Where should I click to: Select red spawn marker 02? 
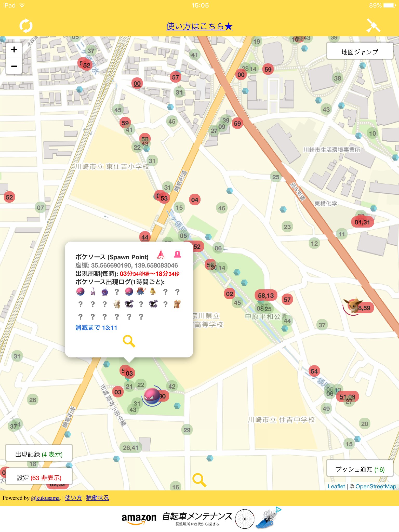click(229, 294)
